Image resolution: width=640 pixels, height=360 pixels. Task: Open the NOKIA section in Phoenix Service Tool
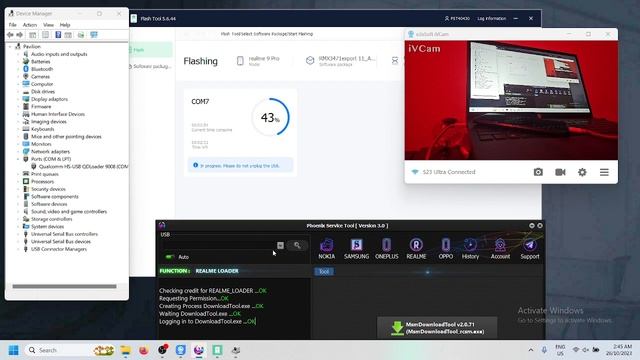(327, 249)
